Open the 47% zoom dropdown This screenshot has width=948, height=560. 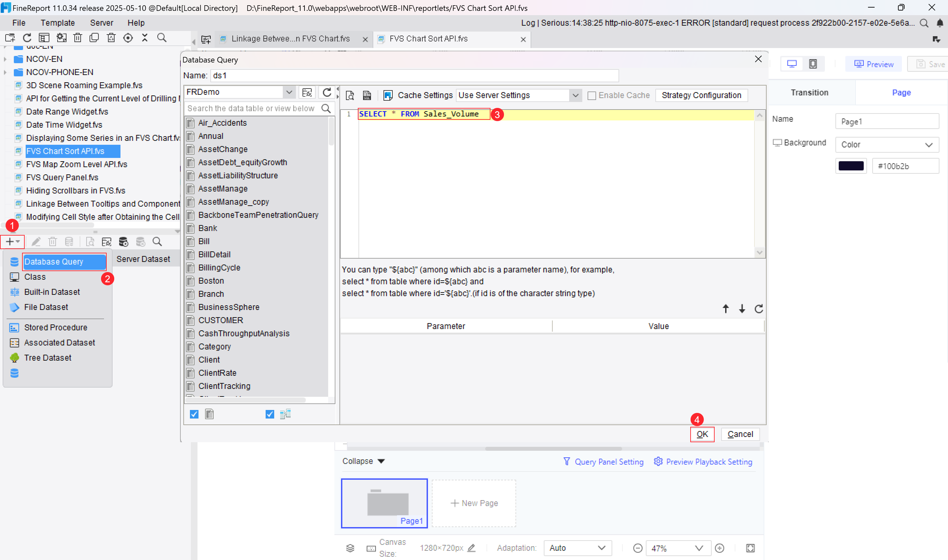678,548
